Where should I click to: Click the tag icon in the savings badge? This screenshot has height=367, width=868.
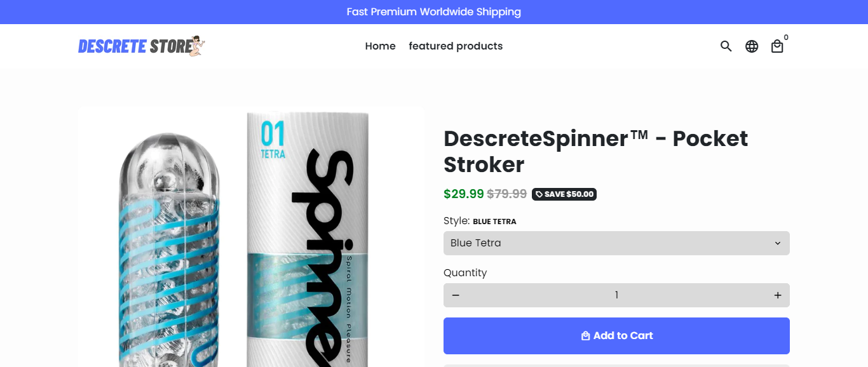[x=539, y=194]
